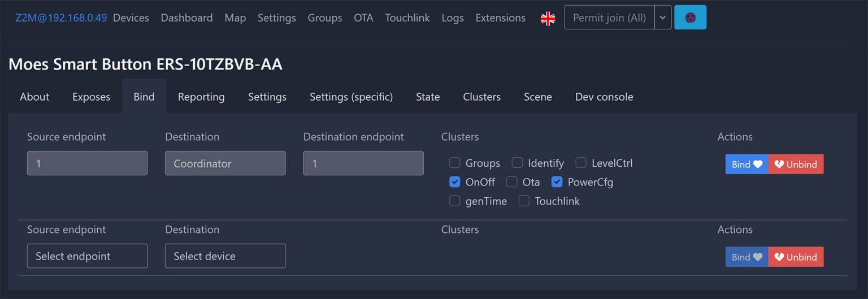Disable the PowerCfg cluster checkbox
The width and height of the screenshot is (868, 299).
point(557,182)
